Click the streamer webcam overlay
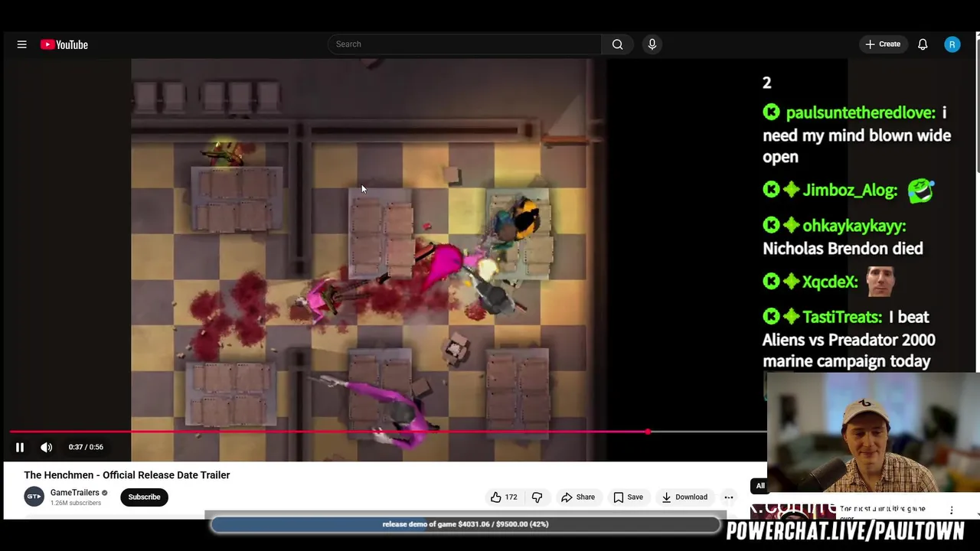 click(x=873, y=432)
